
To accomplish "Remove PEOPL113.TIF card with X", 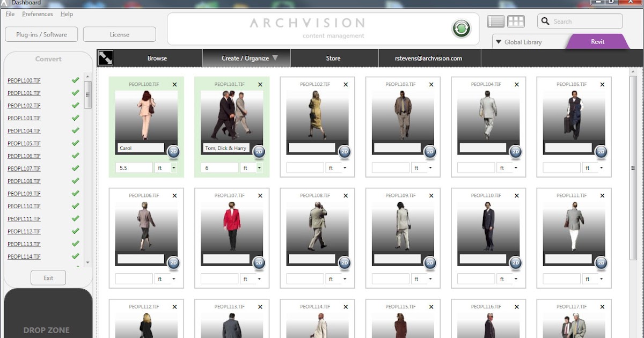I will [260, 307].
